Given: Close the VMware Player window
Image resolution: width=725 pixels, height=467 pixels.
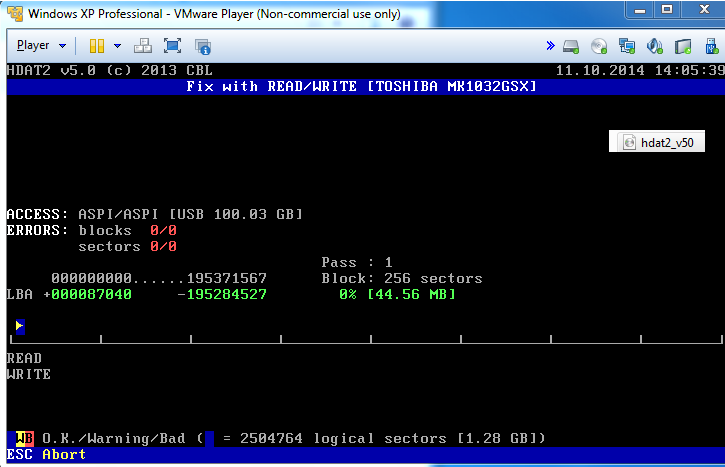Looking at the screenshot, I should click(x=705, y=10).
